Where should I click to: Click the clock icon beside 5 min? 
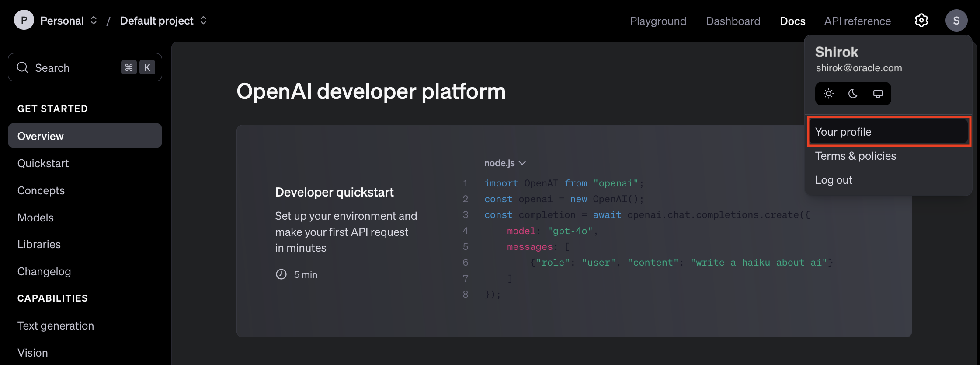(281, 274)
